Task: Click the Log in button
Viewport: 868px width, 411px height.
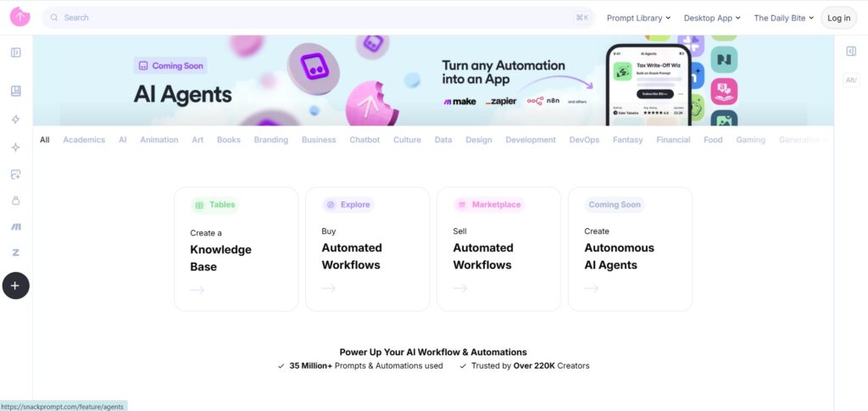Action: pos(838,18)
